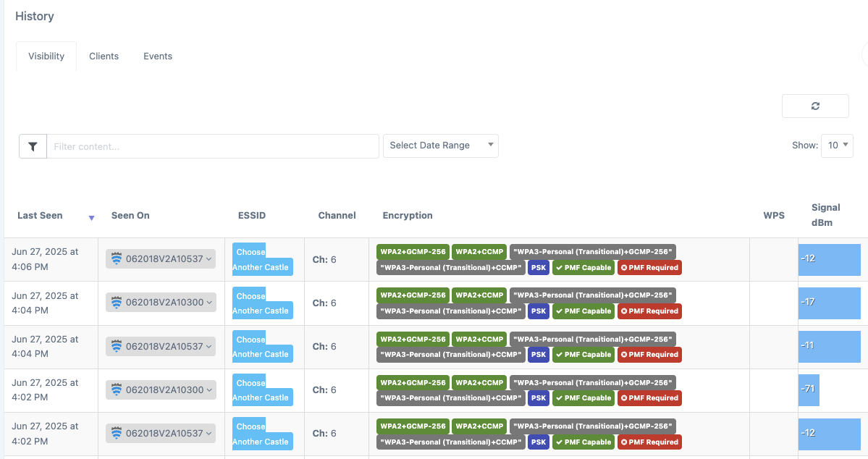Click Jun 27, 2025 at 4:06 PM timestamp
This screenshot has width=868, height=459.
tap(45, 259)
